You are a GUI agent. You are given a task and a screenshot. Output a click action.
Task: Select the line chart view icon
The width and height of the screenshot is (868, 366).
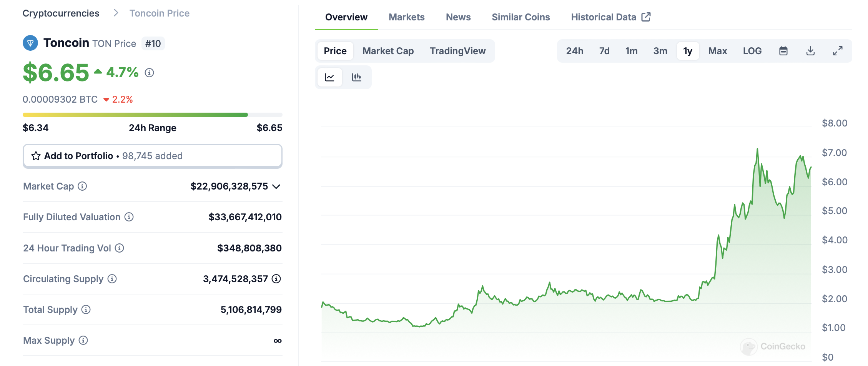329,77
